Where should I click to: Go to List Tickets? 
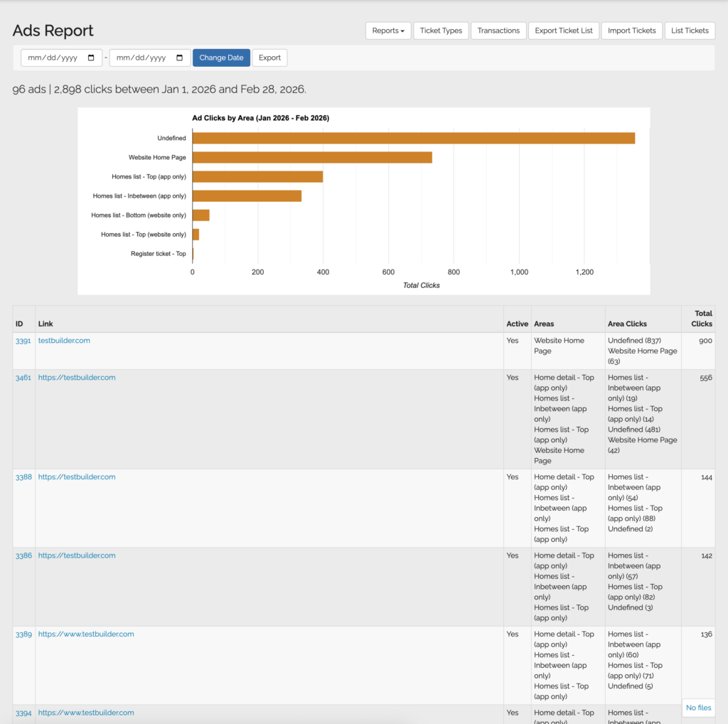click(690, 31)
